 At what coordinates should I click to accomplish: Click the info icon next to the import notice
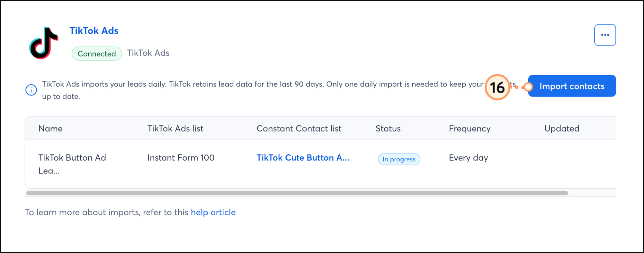[x=31, y=90]
